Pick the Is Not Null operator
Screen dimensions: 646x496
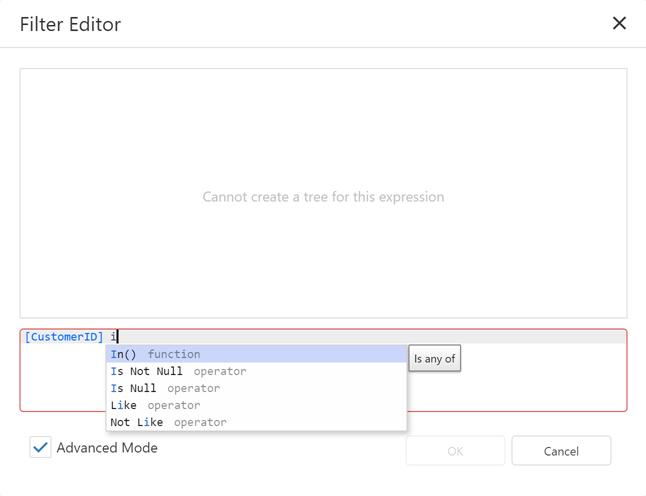pos(256,371)
